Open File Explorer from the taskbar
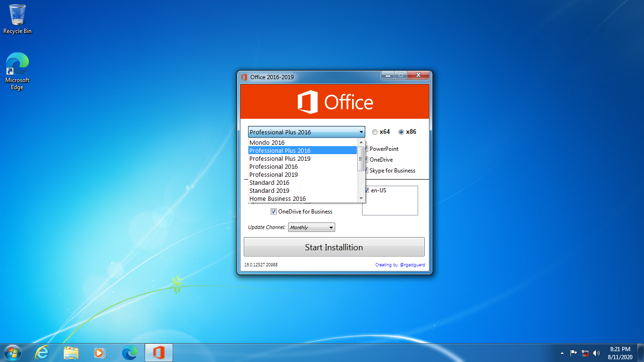 pos(71,353)
